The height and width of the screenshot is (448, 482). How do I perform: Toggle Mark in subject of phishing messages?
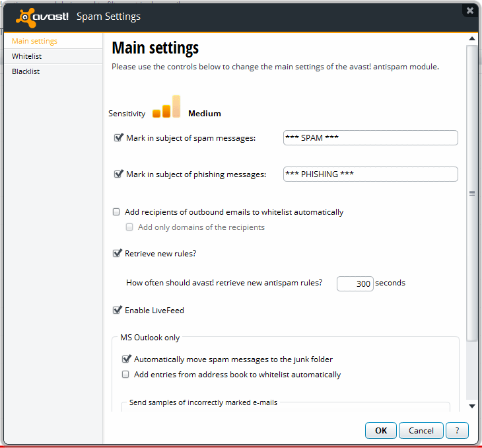coord(118,174)
